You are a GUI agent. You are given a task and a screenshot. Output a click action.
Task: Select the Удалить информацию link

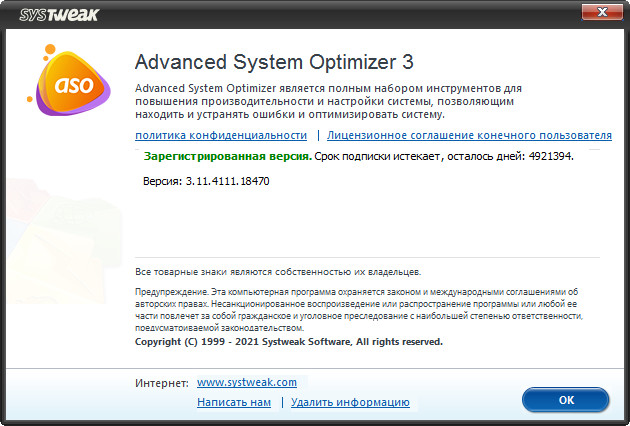(350, 402)
